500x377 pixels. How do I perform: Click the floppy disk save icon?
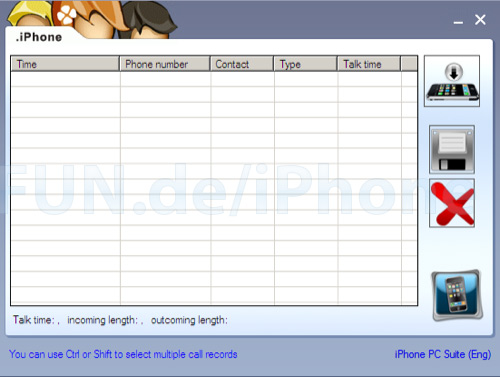[452, 149]
